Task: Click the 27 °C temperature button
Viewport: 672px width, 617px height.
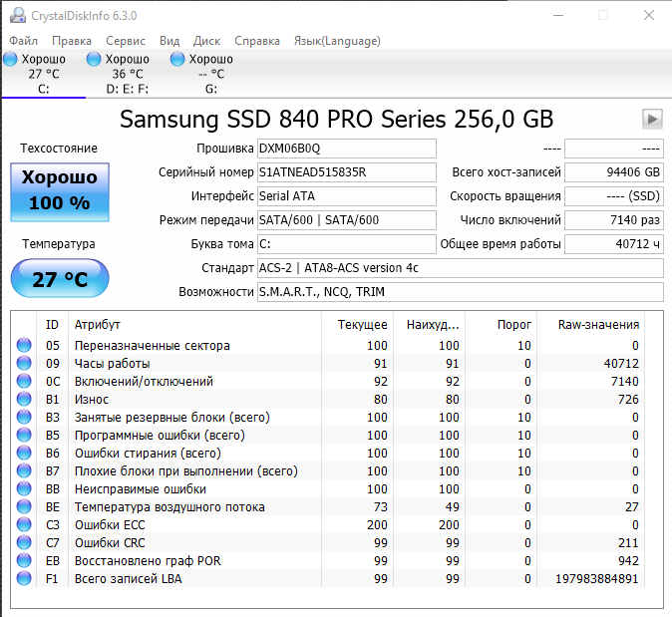Action: tap(59, 279)
